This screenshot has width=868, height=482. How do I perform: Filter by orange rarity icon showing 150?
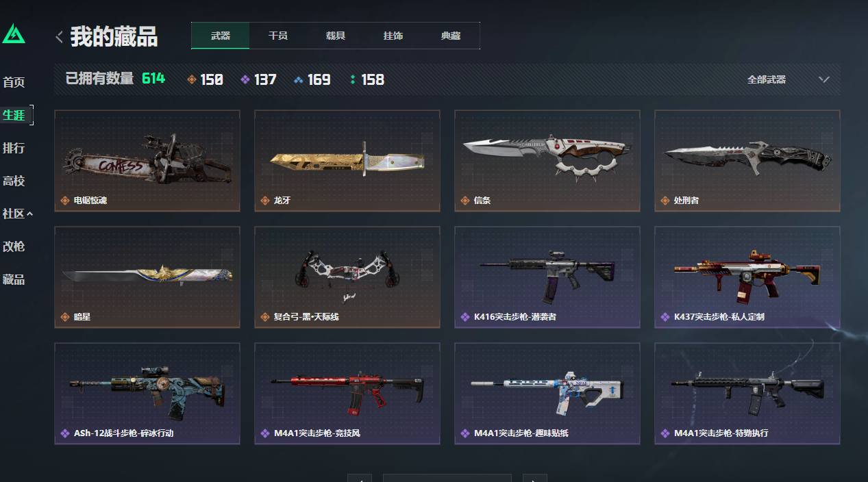tap(192, 79)
